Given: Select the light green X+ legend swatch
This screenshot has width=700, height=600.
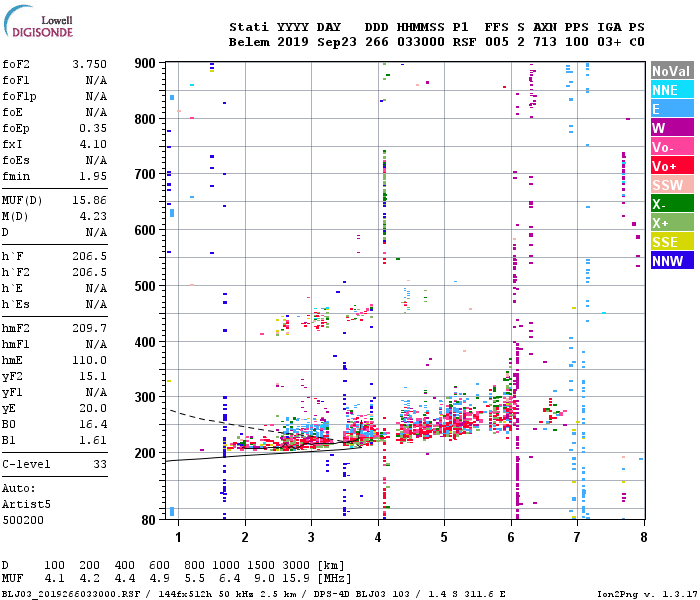Looking at the screenshot, I should point(672,223).
